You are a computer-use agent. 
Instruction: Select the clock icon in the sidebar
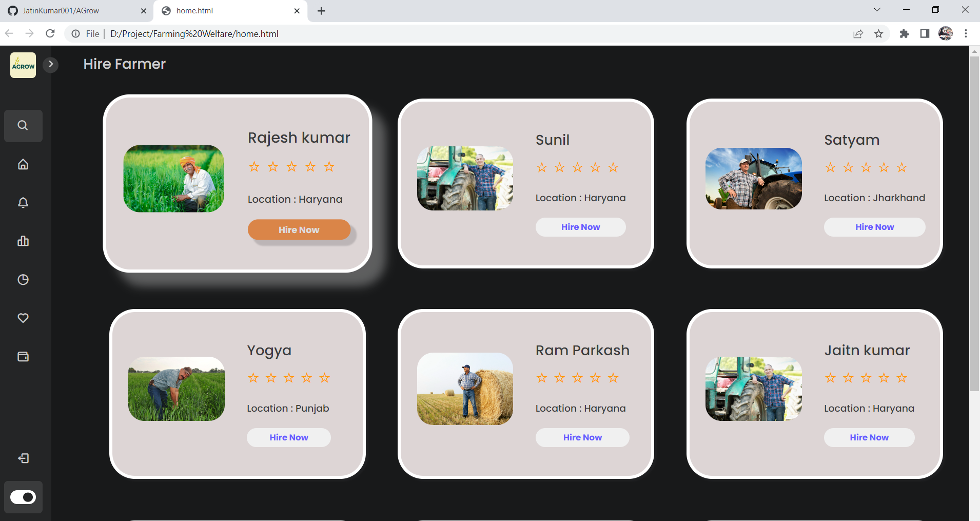point(23,280)
